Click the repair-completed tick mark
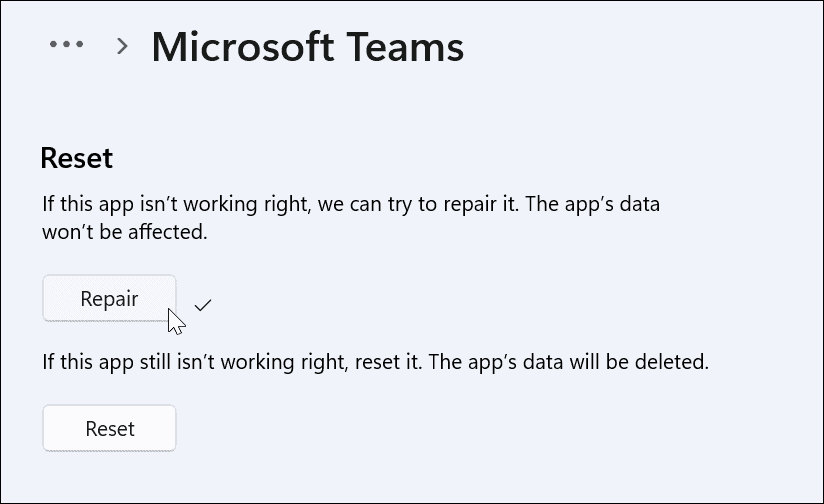Viewport: 824px width, 504px height. click(x=203, y=304)
